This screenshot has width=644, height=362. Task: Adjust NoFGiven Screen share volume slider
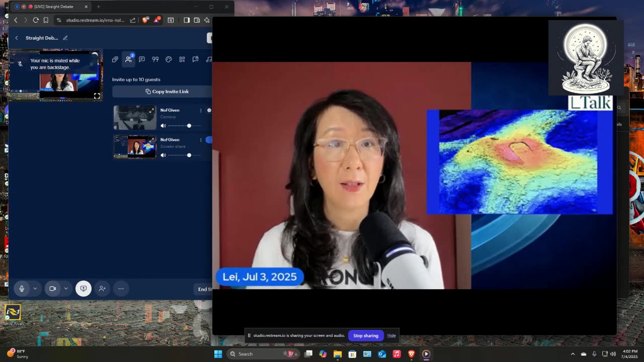(x=184, y=155)
